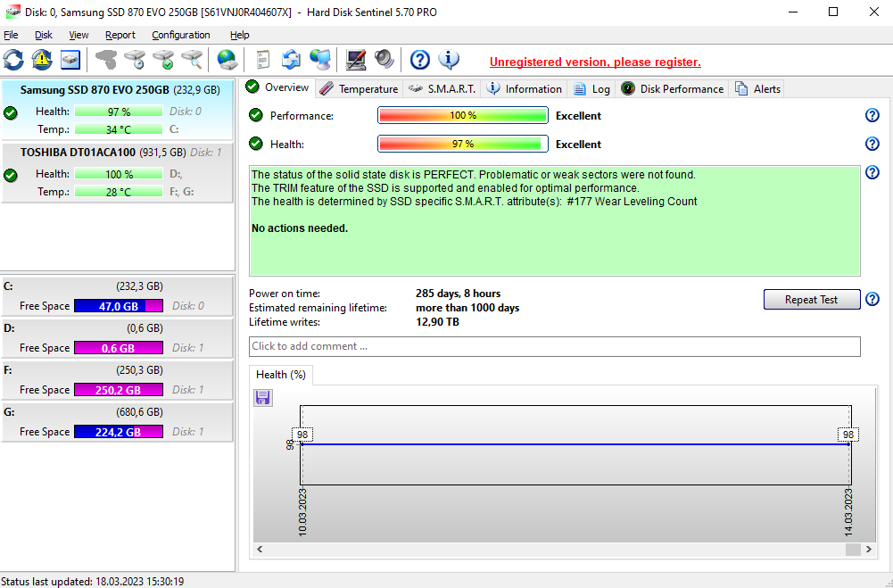Select the C: partition entry
The height and width of the screenshot is (588, 893).
(118, 295)
